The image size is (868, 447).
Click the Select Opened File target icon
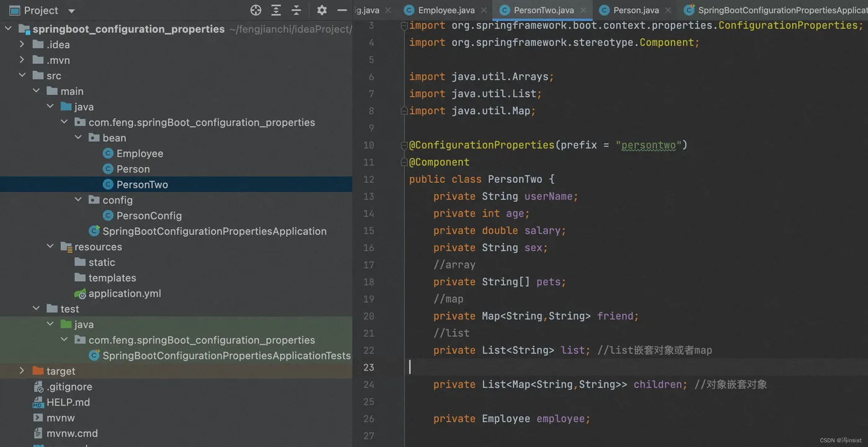pyautogui.click(x=255, y=10)
